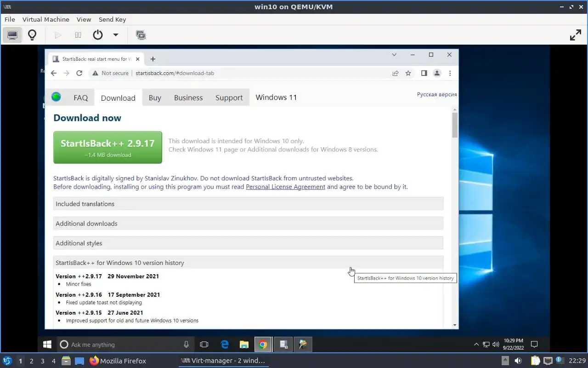Screen dimensions: 588x368
Task: Expand Additional styles section
Action: [248, 243]
